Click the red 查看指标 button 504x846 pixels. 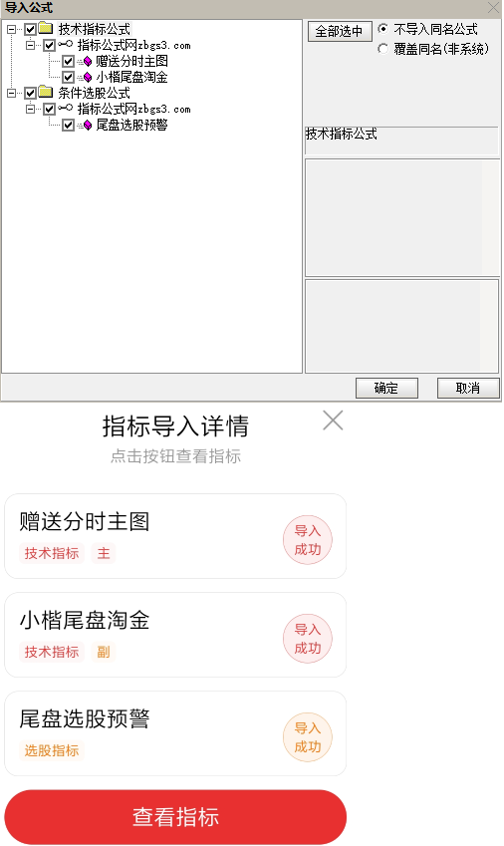tap(175, 817)
